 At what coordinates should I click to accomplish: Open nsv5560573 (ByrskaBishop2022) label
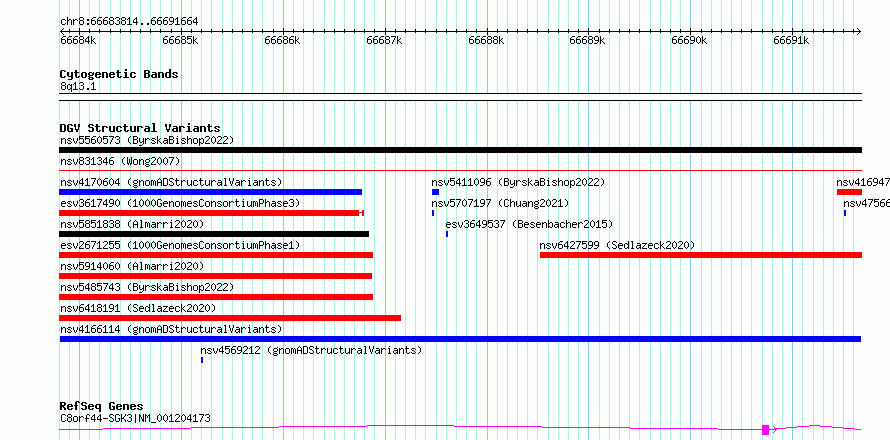coord(147,140)
